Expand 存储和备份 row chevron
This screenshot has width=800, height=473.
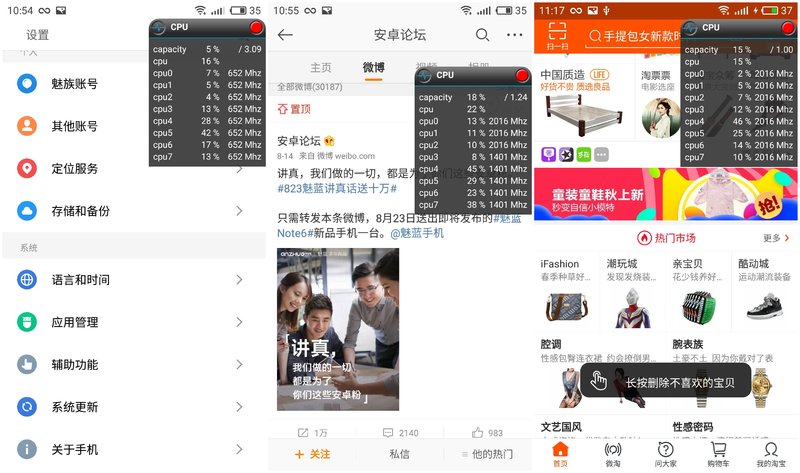[239, 211]
